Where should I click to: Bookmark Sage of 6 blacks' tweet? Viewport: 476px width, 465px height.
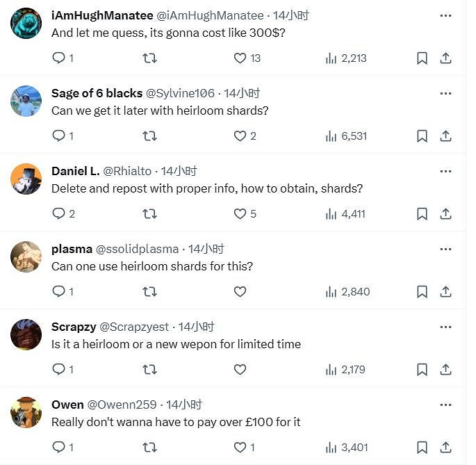(422, 136)
